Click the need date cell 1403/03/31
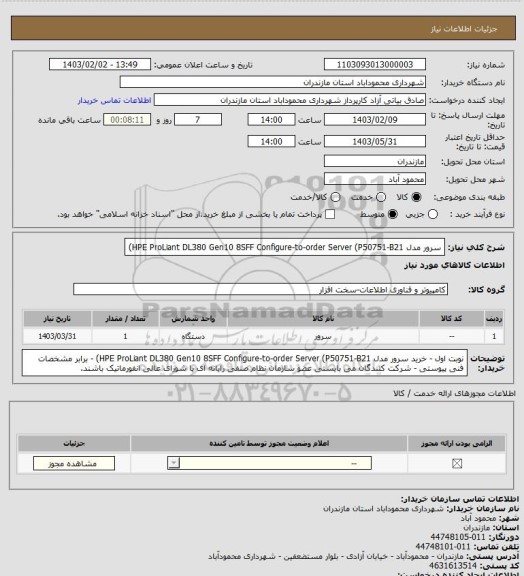Screen dimensions: 524x576 click(57, 336)
